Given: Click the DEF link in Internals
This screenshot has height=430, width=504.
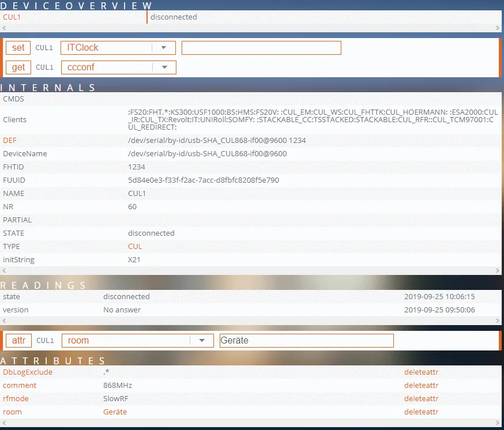Looking at the screenshot, I should [10, 141].
